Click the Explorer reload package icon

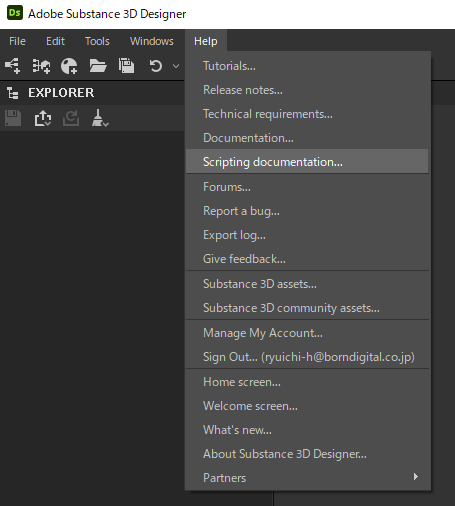pyautogui.click(x=71, y=118)
